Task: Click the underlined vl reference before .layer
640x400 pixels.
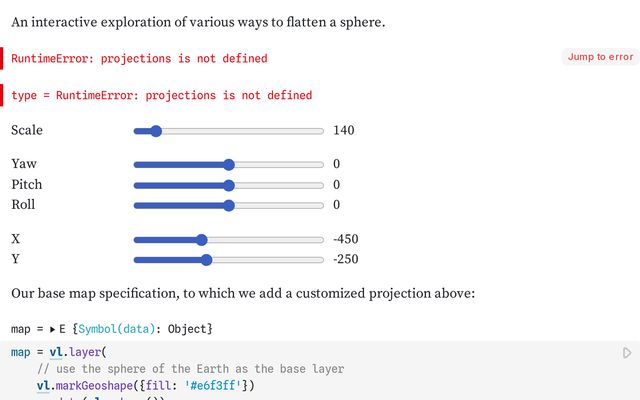Action: click(56, 353)
